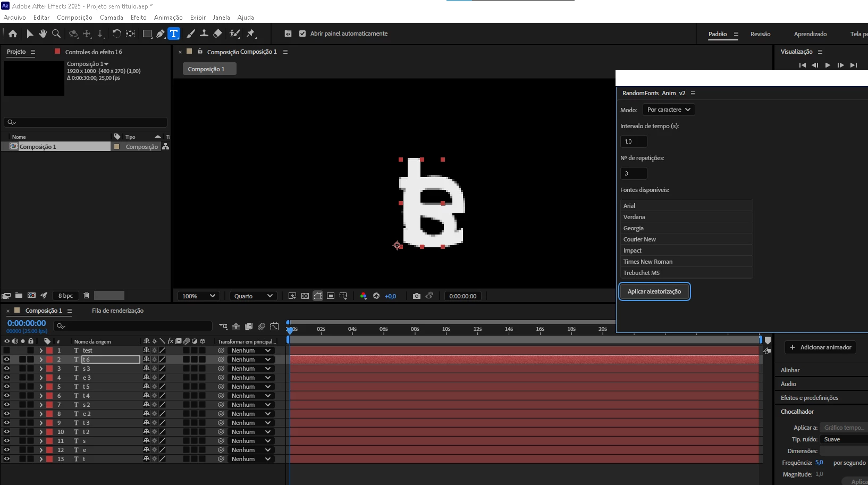Click the delete trash icon in Project panel
Screen dimensions: 868x485
(86, 295)
